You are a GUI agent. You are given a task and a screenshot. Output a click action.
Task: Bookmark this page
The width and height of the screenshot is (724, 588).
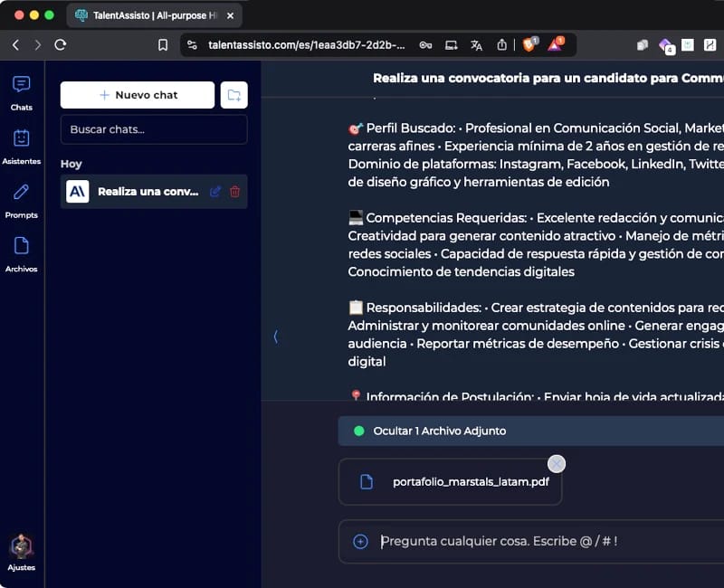[163, 44]
